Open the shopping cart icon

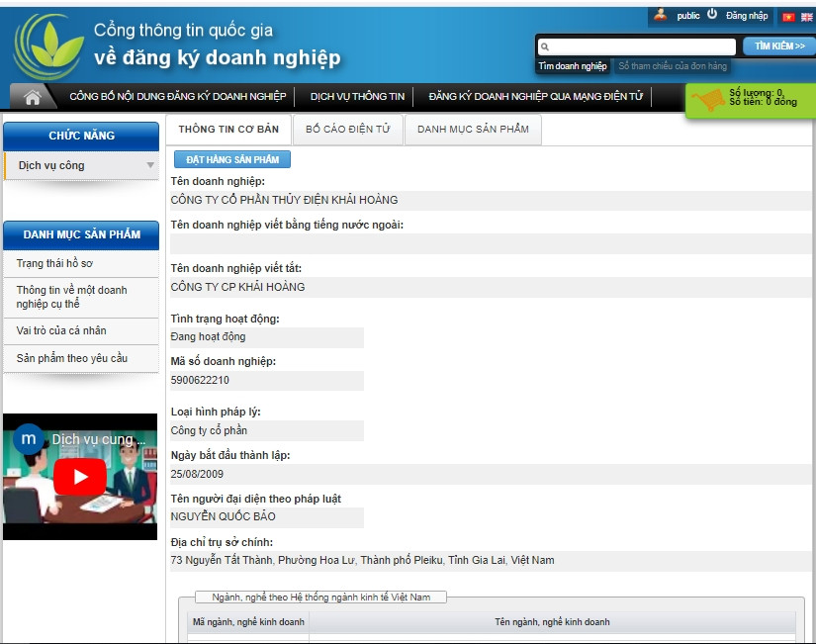click(706, 101)
